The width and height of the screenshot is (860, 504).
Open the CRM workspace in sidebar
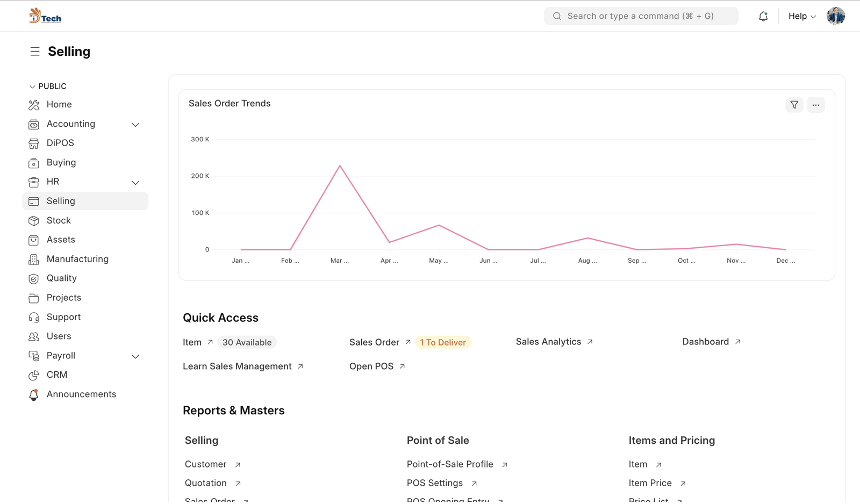(x=56, y=375)
